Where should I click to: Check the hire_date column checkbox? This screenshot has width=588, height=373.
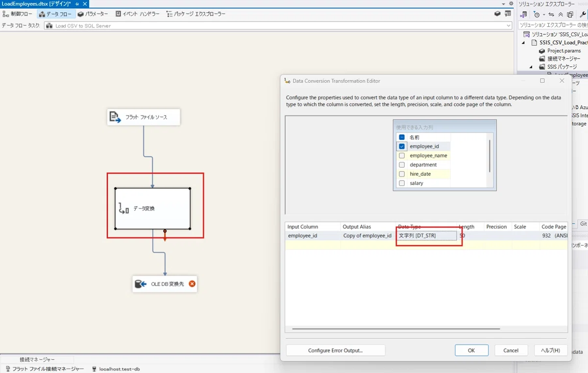pos(402,174)
